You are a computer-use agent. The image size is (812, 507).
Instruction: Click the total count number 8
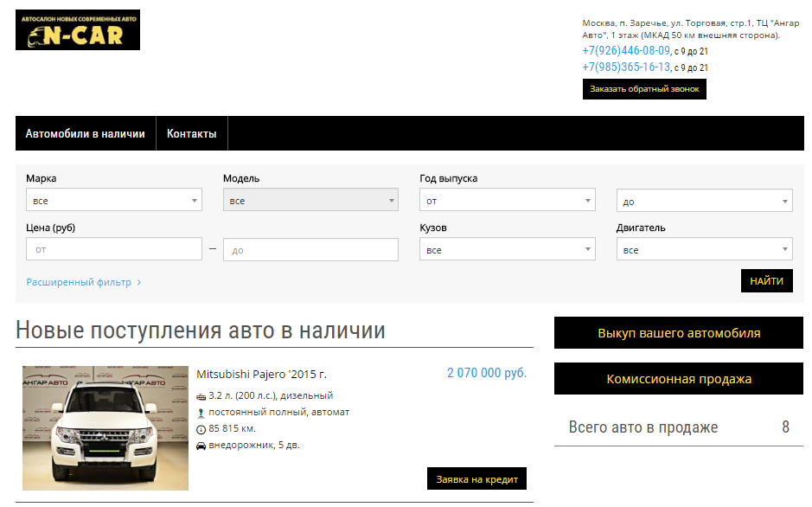click(x=785, y=427)
